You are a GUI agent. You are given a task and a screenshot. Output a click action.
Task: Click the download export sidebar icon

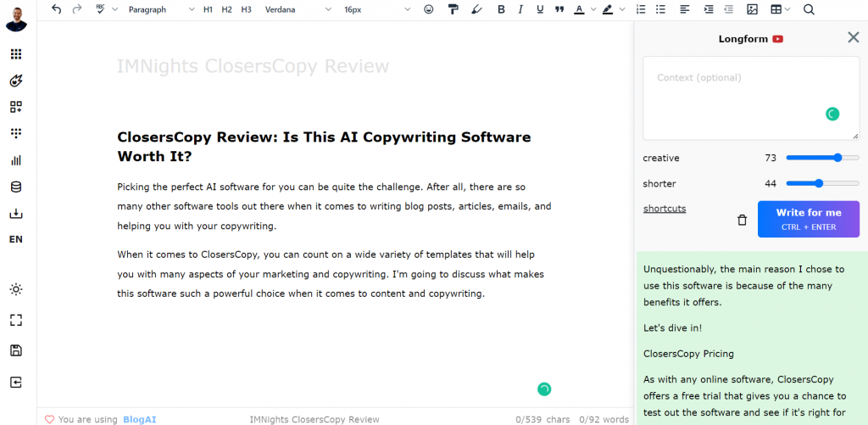16,213
